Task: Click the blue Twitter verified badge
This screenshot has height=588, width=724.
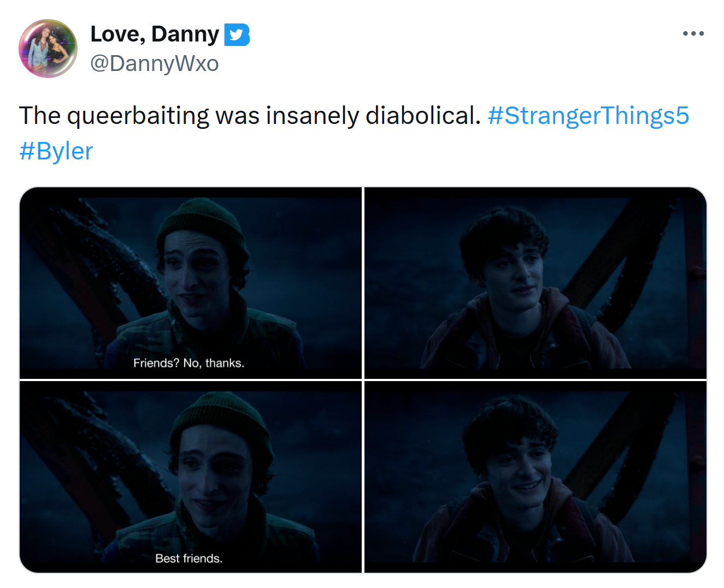Action: (x=237, y=35)
